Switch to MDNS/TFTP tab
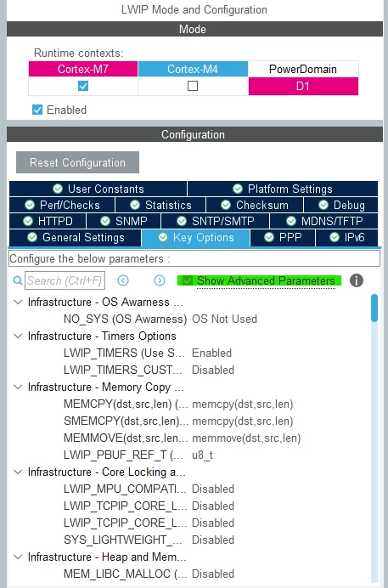This screenshot has width=388, height=588. pyautogui.click(x=324, y=221)
